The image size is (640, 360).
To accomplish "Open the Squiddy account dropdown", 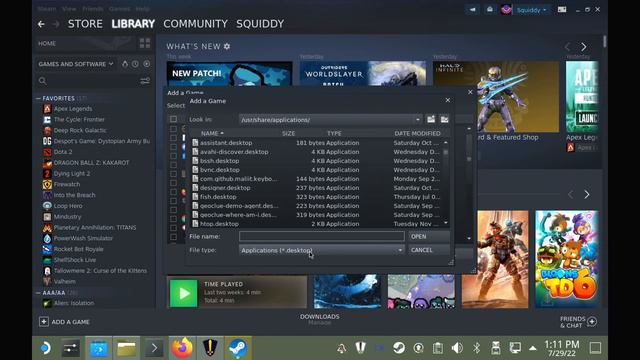I will tap(531, 10).
